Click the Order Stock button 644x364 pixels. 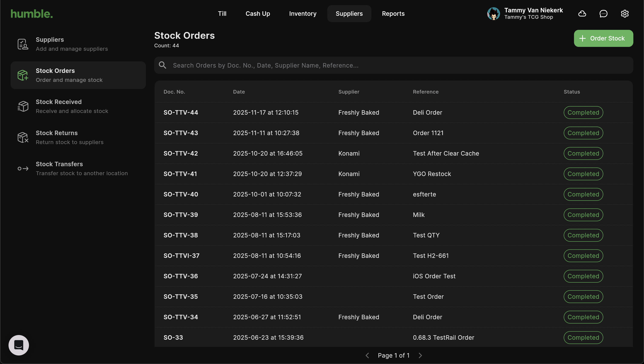coord(603,38)
